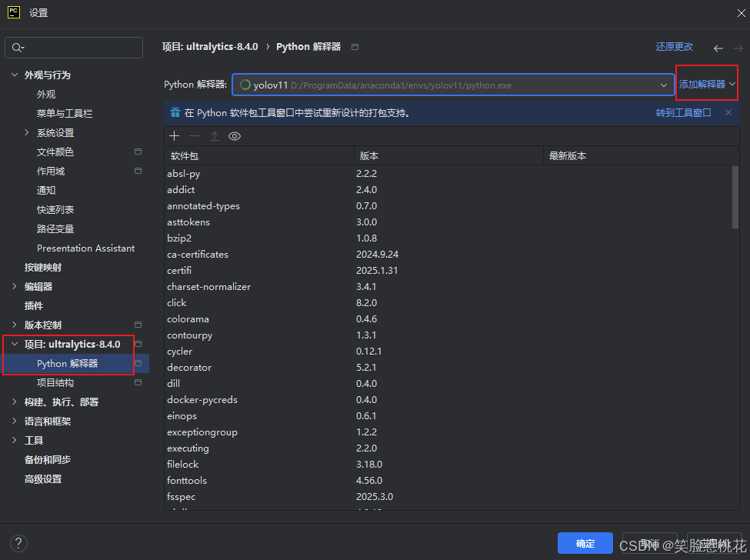This screenshot has height=560, width=750.
Task: Select 路径变量 settings item
Action: tap(55, 228)
